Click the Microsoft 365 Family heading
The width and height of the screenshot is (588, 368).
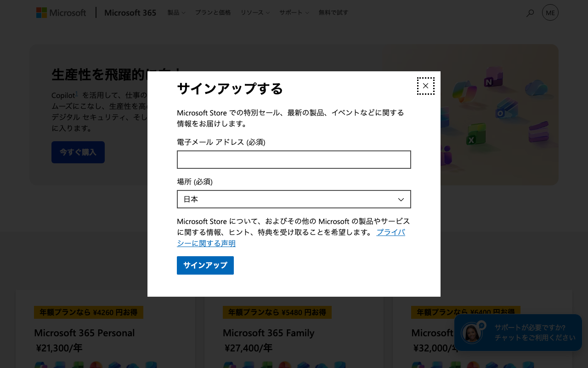click(269, 333)
